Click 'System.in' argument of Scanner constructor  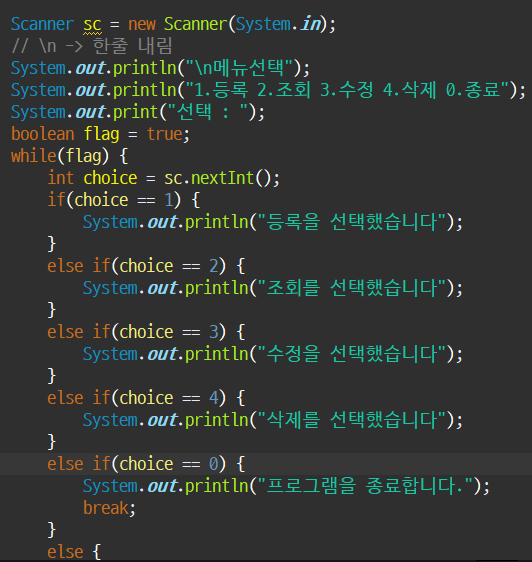coord(278,24)
